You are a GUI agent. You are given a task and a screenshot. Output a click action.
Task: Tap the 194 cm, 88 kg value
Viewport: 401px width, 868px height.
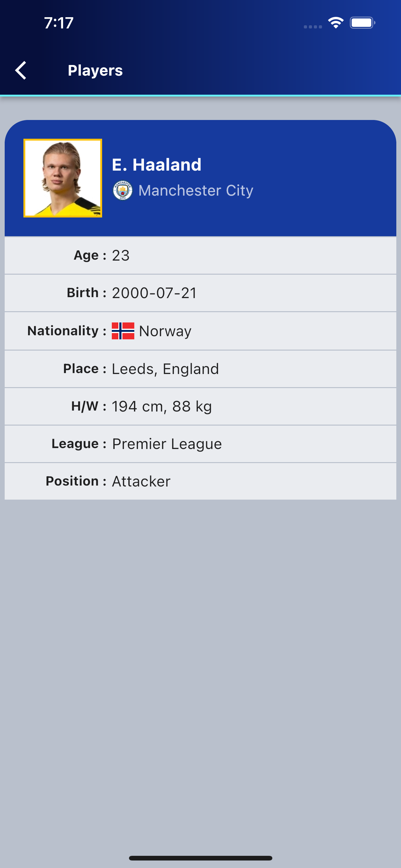(x=162, y=407)
